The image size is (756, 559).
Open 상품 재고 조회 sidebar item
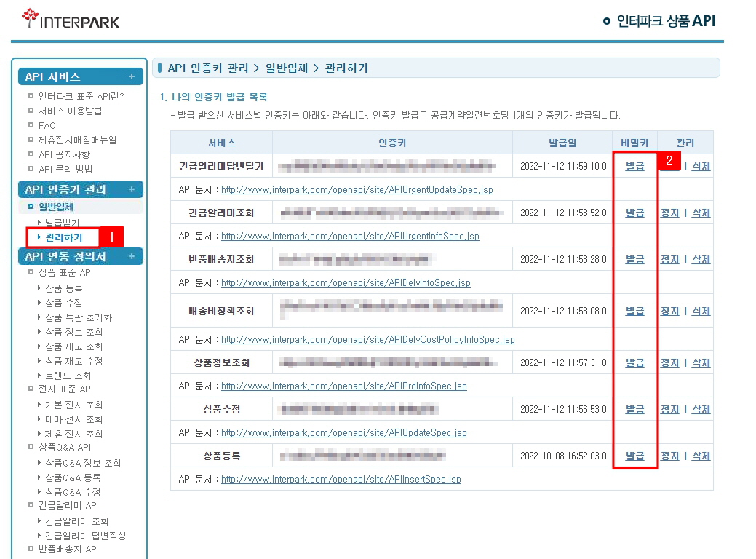point(74,346)
